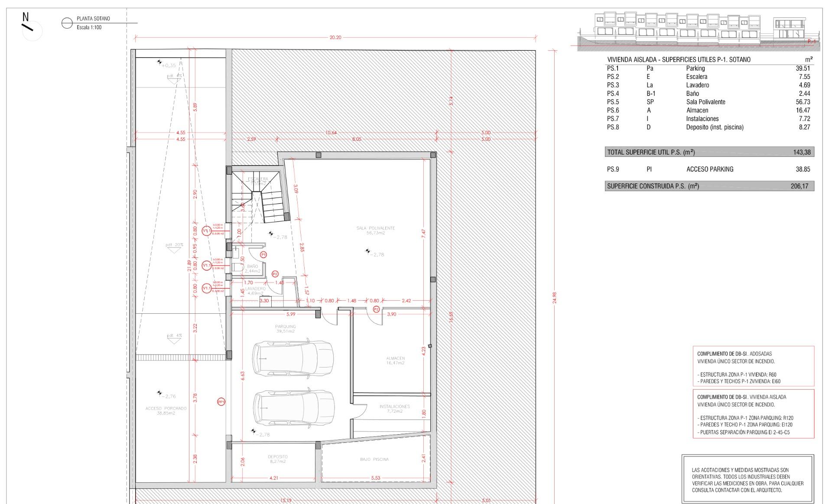This screenshot has height=504, width=832.
Task: Click the upper car in the Parquing
Action: point(293,358)
